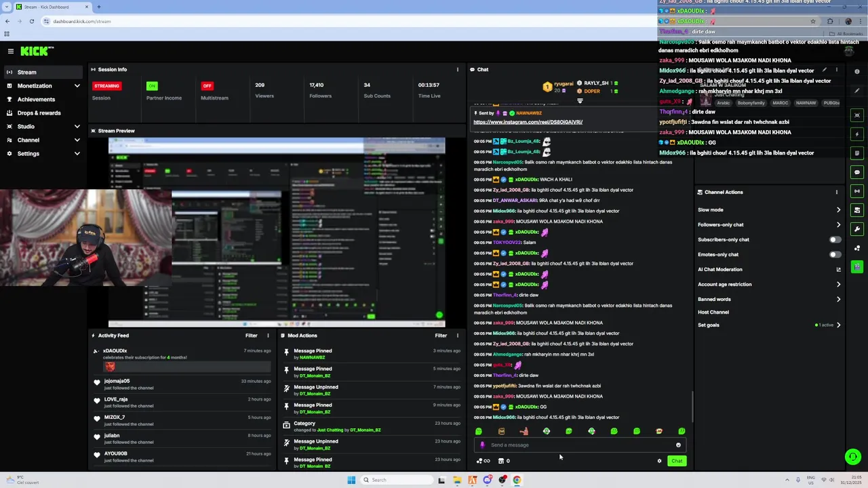
Task: Toggle Emotes-only chat switch
Action: [835, 254]
